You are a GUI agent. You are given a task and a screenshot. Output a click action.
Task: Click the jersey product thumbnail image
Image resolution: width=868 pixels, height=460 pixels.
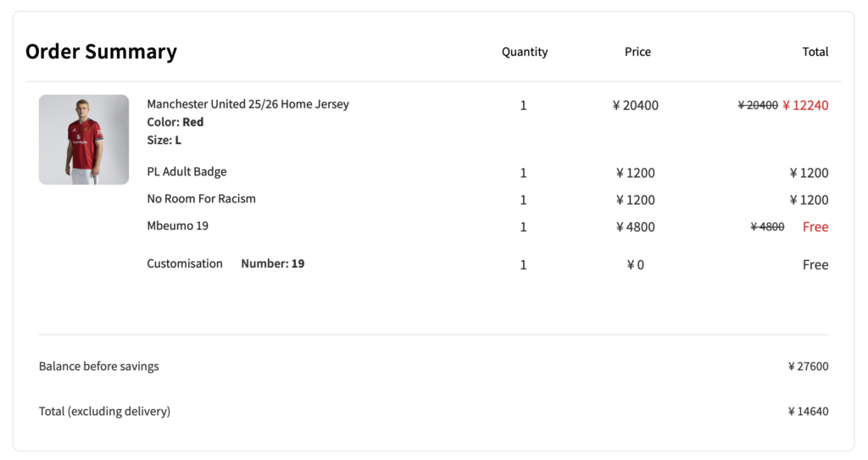point(84,140)
